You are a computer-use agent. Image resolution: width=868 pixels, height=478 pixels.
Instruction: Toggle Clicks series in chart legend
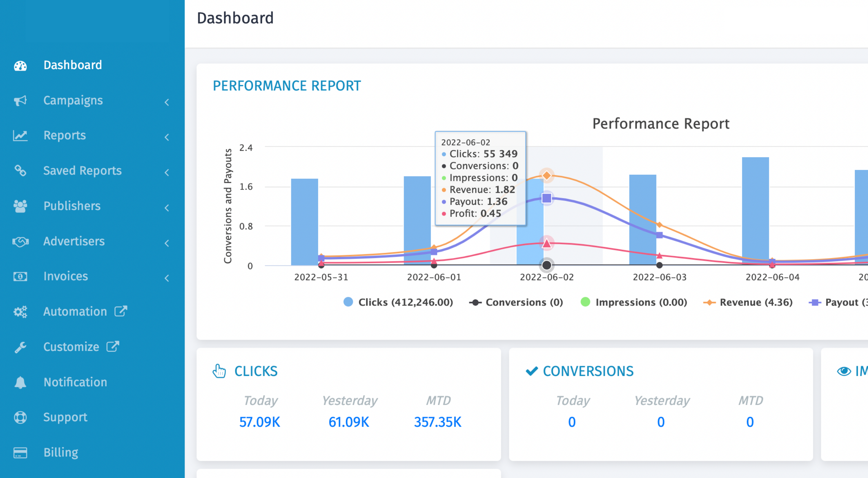(x=398, y=302)
